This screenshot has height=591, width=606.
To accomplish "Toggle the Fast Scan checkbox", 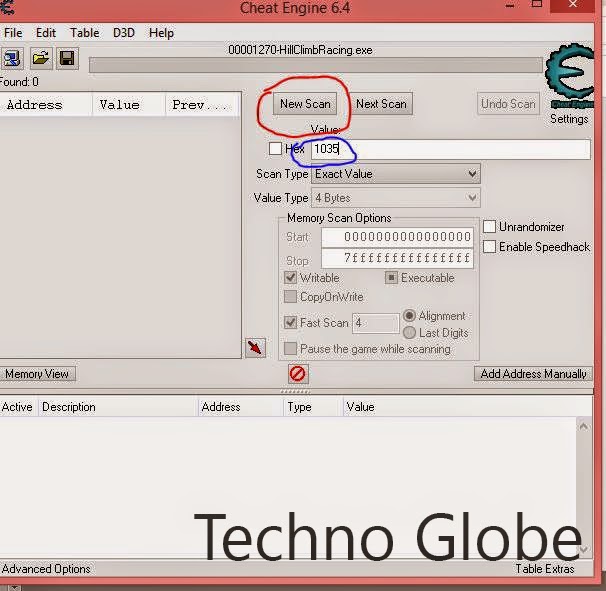I will pyautogui.click(x=290, y=322).
